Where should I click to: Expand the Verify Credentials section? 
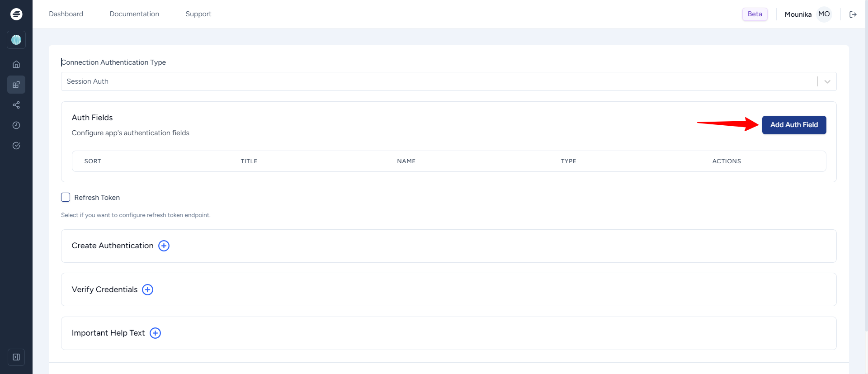[x=147, y=289]
